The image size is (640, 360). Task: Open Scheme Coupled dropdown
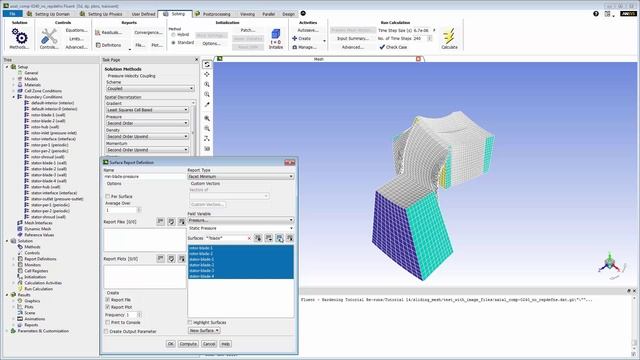pos(150,89)
